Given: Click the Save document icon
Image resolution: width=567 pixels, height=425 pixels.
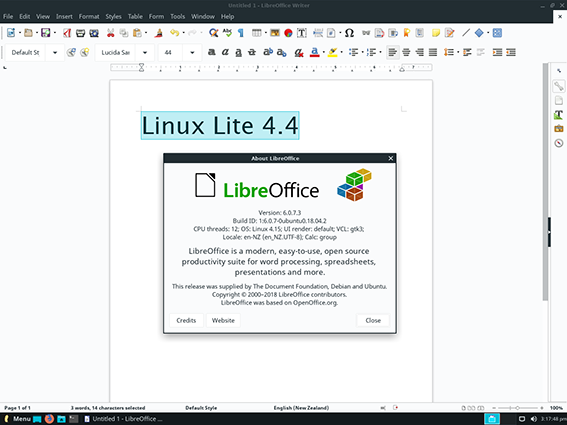Looking at the screenshot, I should click(x=46, y=33).
